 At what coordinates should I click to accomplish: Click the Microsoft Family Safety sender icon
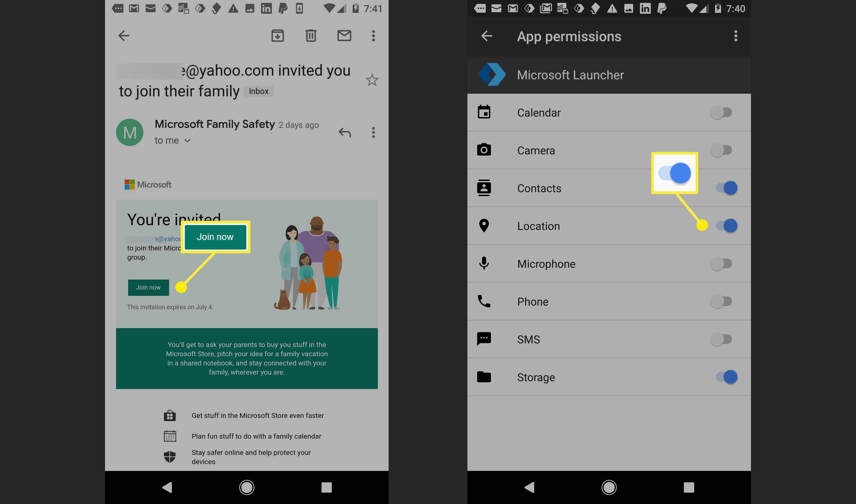129,132
